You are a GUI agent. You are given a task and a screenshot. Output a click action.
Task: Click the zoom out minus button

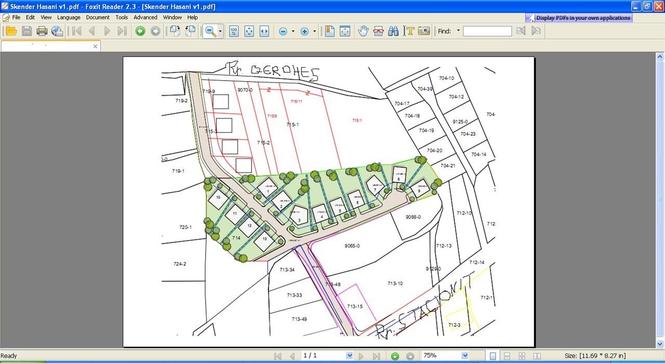tap(283, 31)
